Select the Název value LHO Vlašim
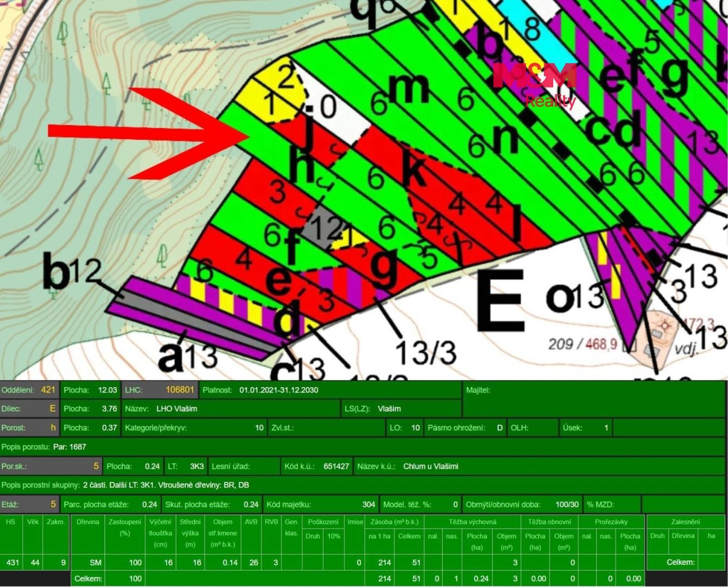This screenshot has height=588, width=728. [x=176, y=408]
